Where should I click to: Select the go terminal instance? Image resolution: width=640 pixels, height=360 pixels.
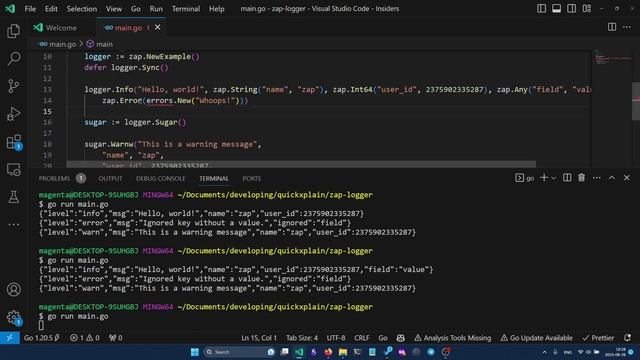[x=524, y=178]
